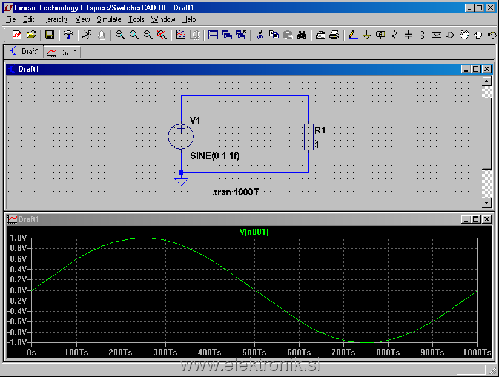Select the Wire pencil tool
This screenshot has height=377, width=499.
pos(353,35)
